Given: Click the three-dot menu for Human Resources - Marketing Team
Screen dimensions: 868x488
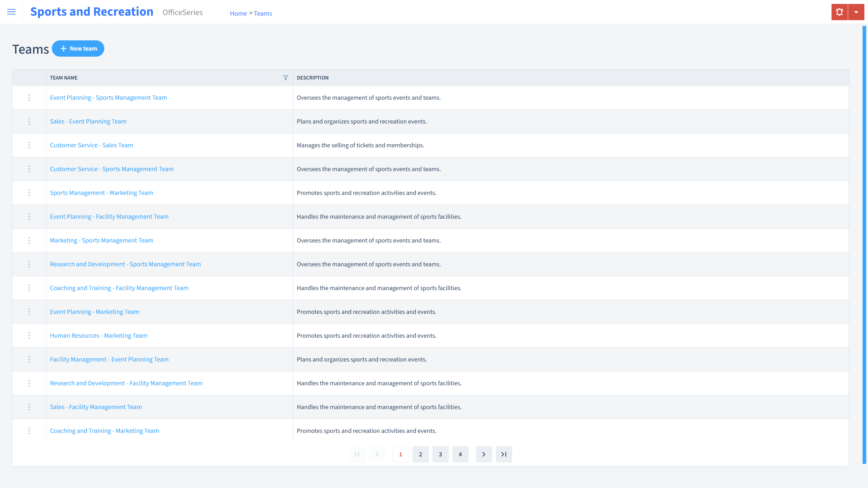Looking at the screenshot, I should click(x=29, y=336).
